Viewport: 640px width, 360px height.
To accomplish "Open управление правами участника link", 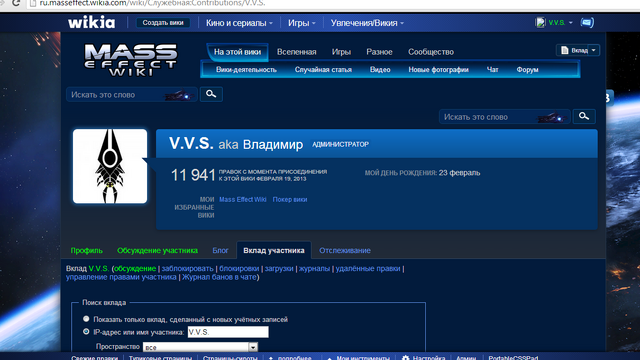I will tap(121, 277).
